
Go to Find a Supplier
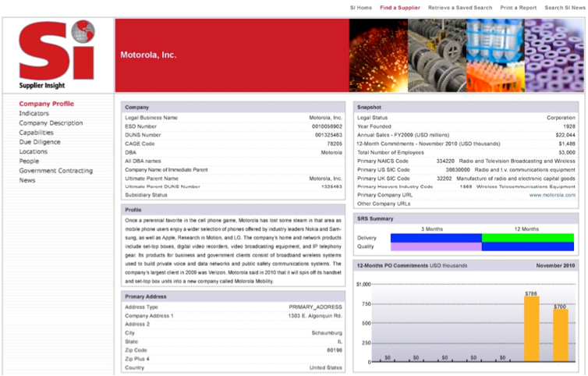tap(400, 8)
